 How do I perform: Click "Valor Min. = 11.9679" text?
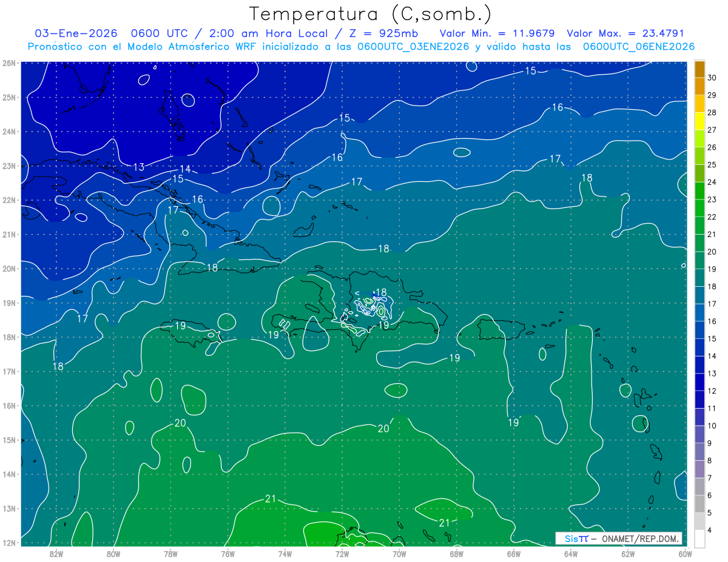click(x=497, y=33)
